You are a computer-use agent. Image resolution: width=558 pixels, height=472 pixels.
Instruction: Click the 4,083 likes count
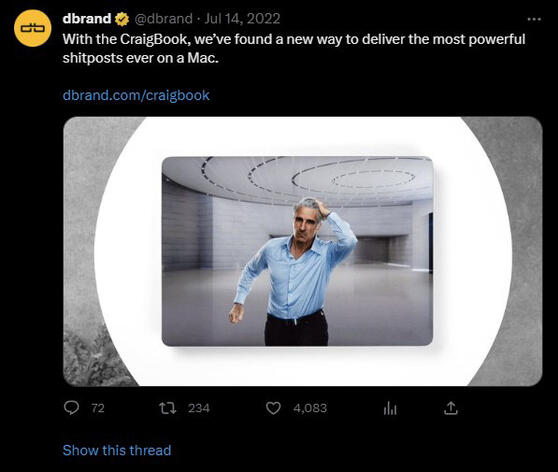pos(310,408)
